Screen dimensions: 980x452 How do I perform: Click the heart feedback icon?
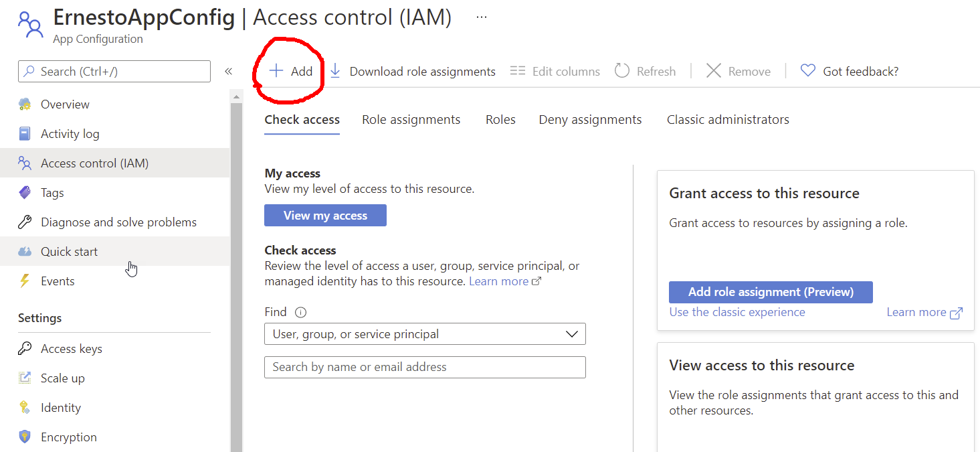808,71
